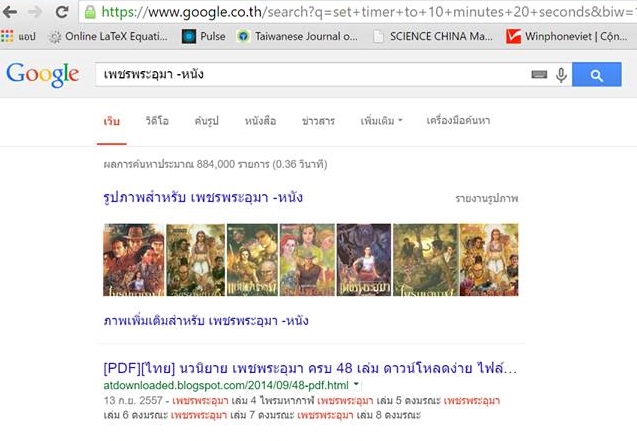The image size is (637, 441).
Task: Click the purple-toned fifth cover thumbnail
Action: pyautogui.click(x=364, y=260)
